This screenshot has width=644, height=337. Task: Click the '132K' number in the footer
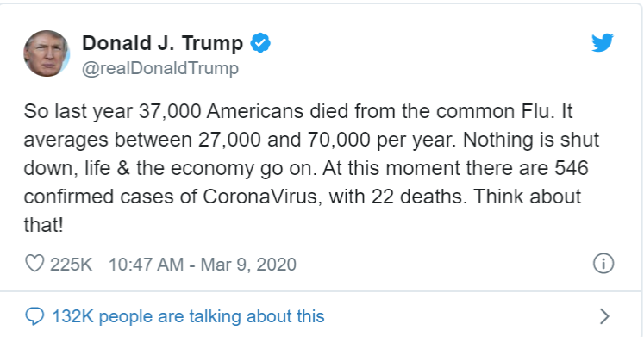coord(73,316)
